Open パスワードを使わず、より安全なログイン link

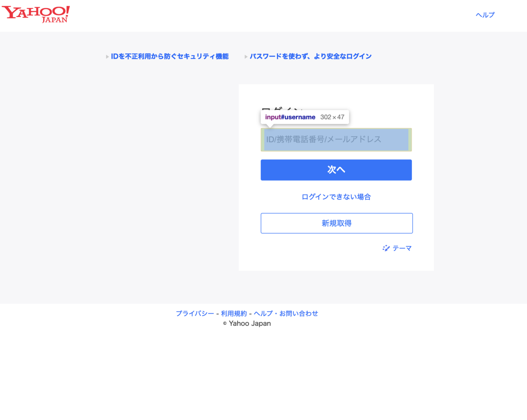point(310,56)
